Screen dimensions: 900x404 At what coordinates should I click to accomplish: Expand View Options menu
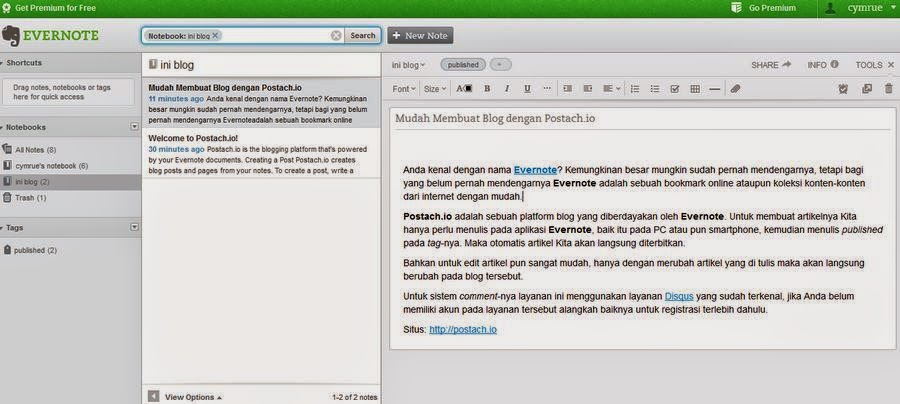[x=193, y=397]
